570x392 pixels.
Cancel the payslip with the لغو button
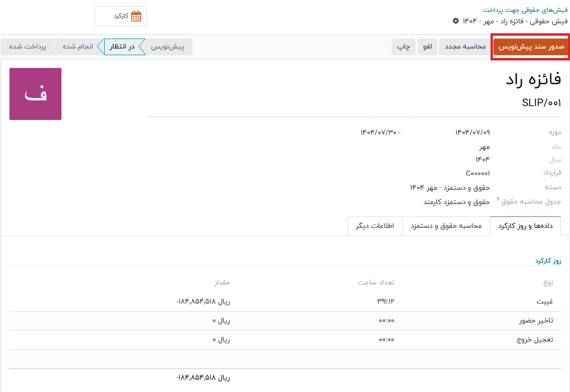(x=428, y=47)
